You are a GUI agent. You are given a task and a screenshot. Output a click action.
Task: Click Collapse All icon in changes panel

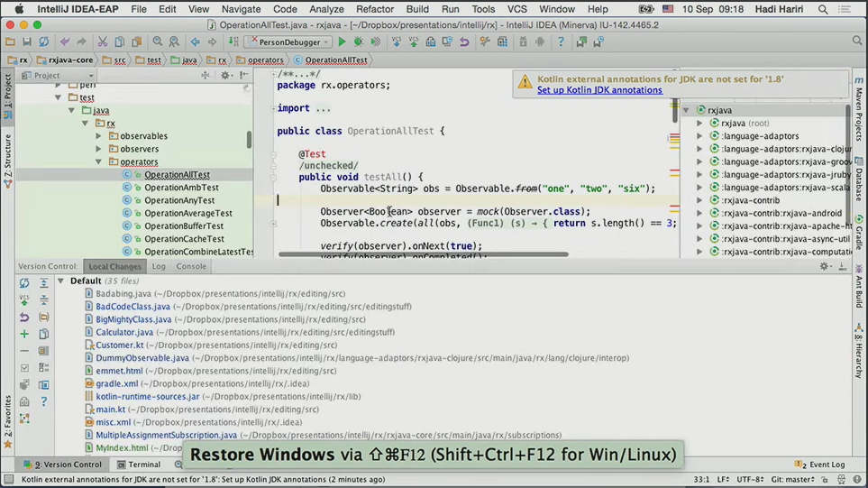[x=44, y=299]
